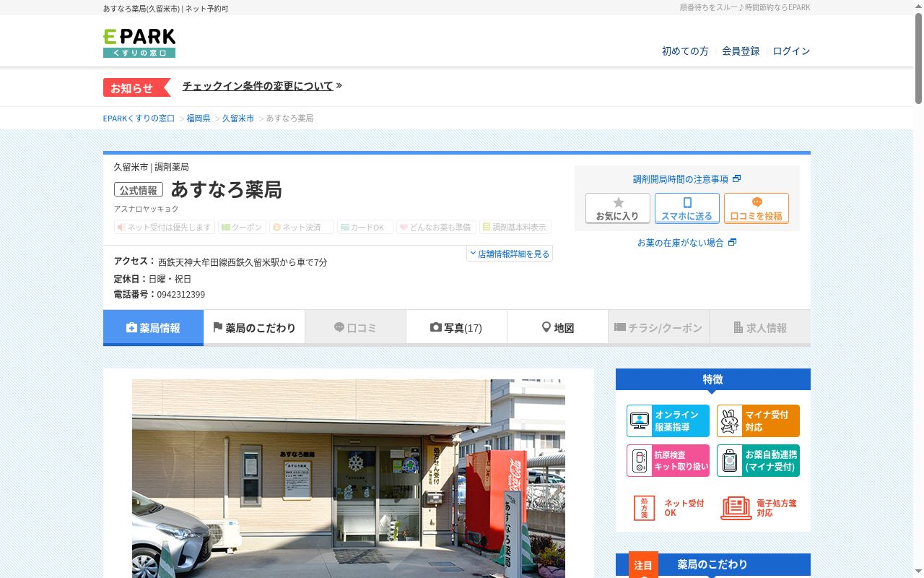
Task: Click the phone number 0942312399
Action: pos(181,294)
